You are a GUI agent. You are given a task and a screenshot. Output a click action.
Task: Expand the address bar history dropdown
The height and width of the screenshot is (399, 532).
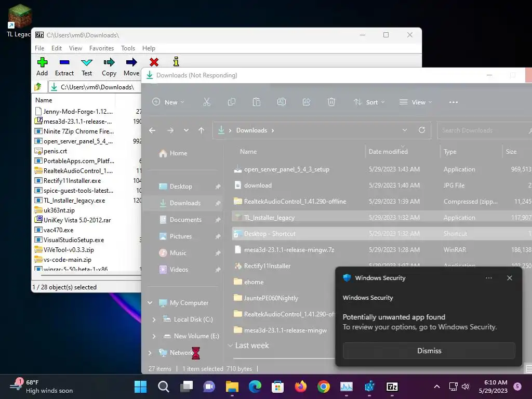404,130
